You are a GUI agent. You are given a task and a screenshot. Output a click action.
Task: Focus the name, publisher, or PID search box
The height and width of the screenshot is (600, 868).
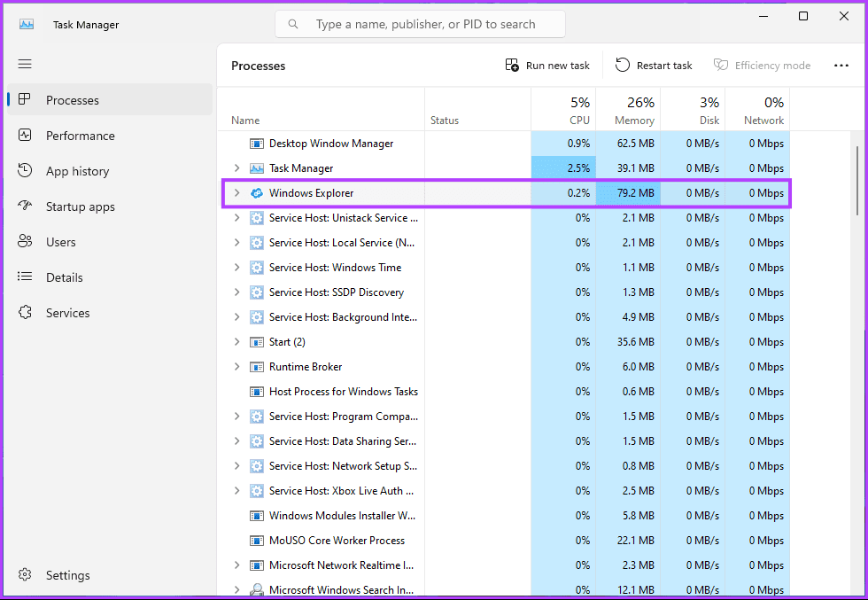[x=420, y=25]
